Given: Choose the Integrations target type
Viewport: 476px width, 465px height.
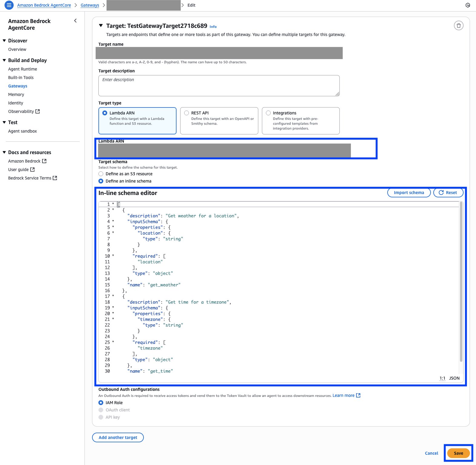Looking at the screenshot, I should (x=268, y=113).
